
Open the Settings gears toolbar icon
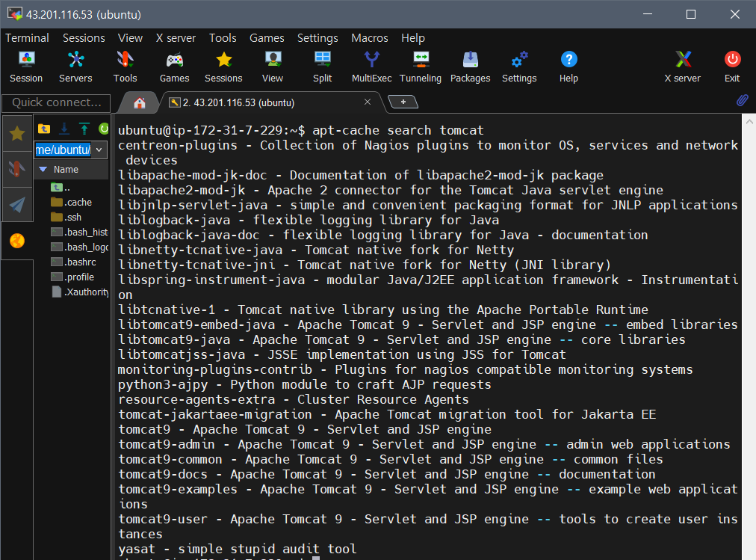[x=519, y=67]
